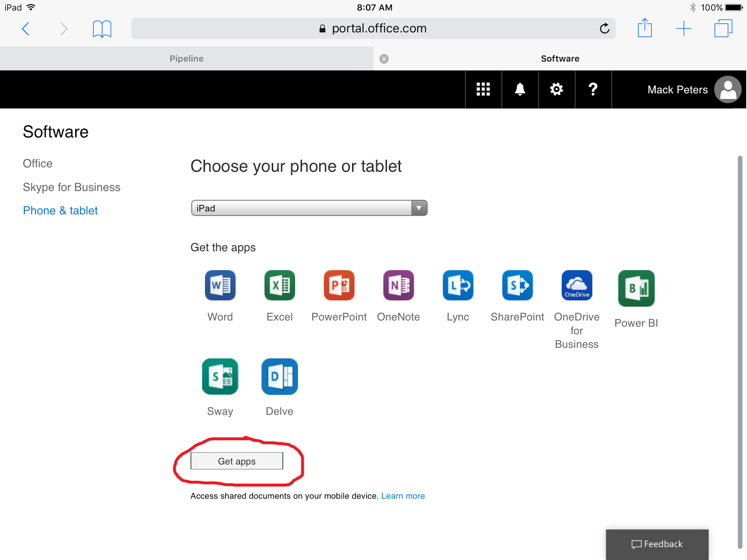747x560 pixels.
Task: Tap the portal.office.com address bar
Action: (x=373, y=28)
